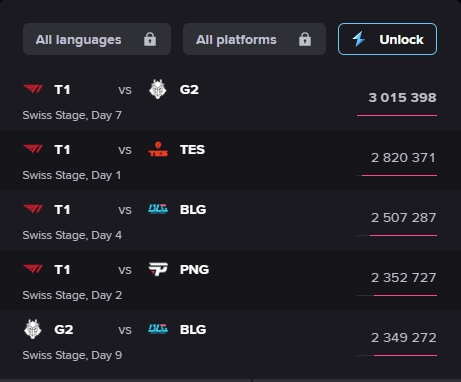Click G2 logo in Swiss Stage Day 9 match
Image resolution: width=461 pixels, height=382 pixels.
click(x=33, y=329)
